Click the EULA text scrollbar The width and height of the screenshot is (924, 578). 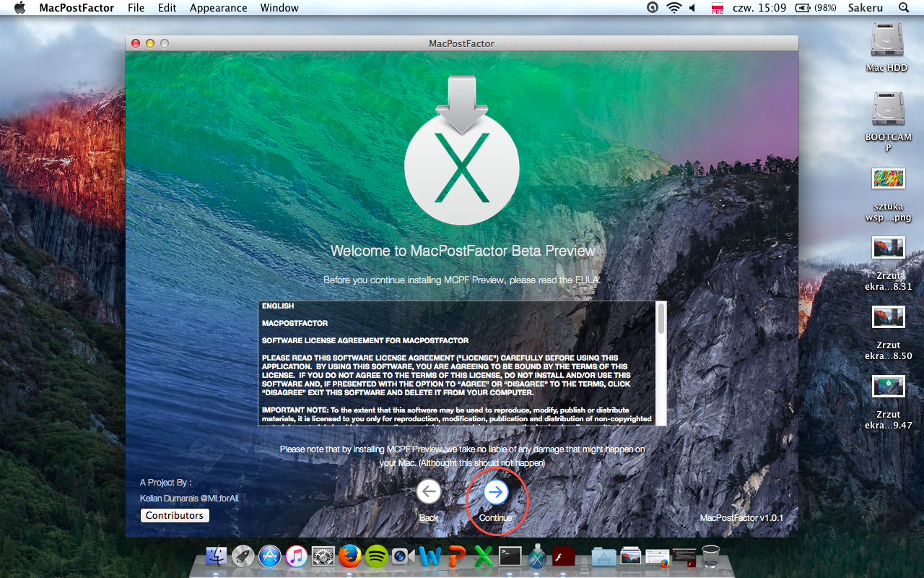coord(661,318)
